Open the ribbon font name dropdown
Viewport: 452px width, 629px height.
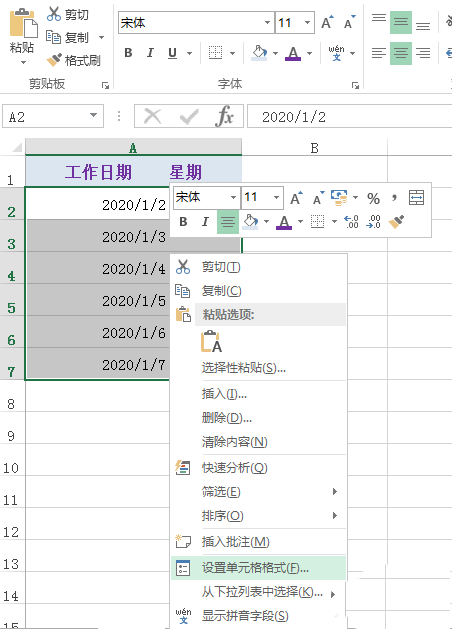click(267, 22)
